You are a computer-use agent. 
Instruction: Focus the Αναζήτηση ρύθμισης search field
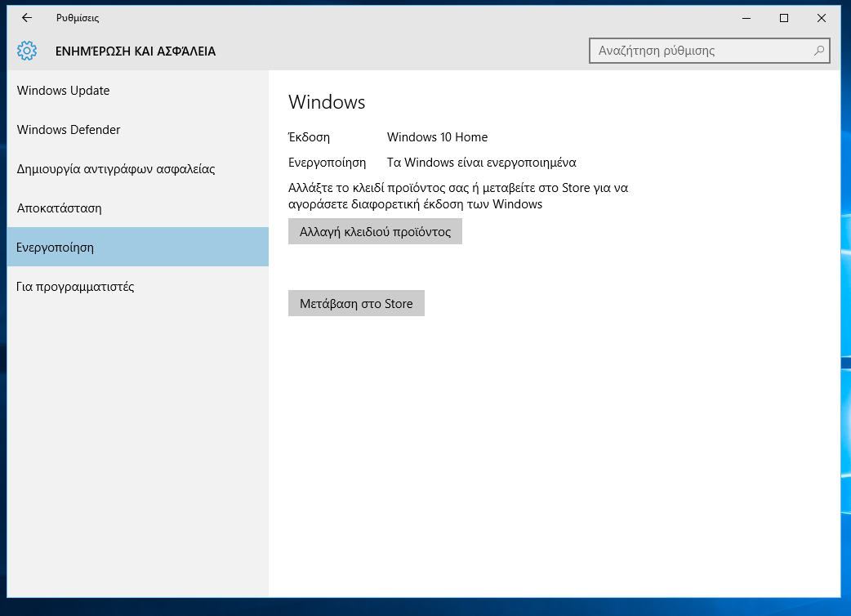(x=709, y=51)
